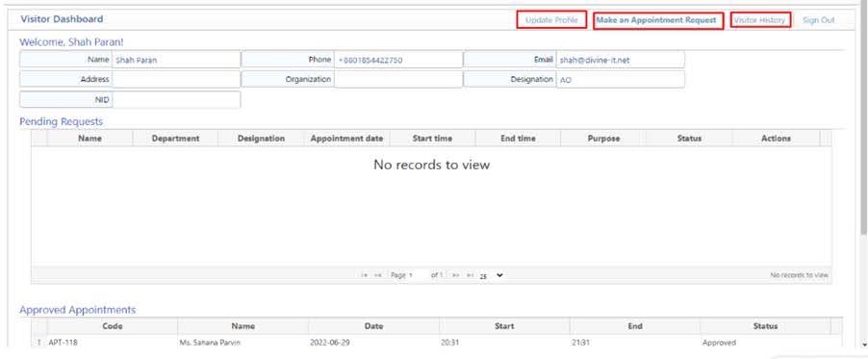
Task: Click the Phone number field
Action: click(x=397, y=60)
